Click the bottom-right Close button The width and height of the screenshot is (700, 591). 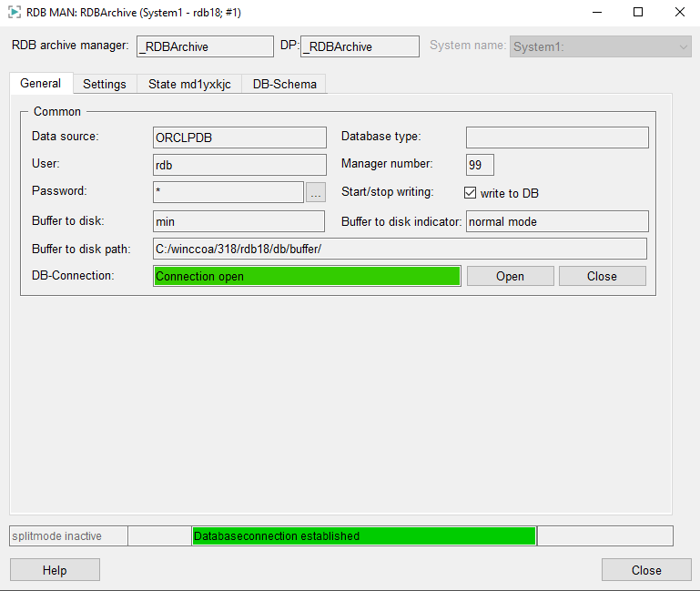(x=646, y=570)
